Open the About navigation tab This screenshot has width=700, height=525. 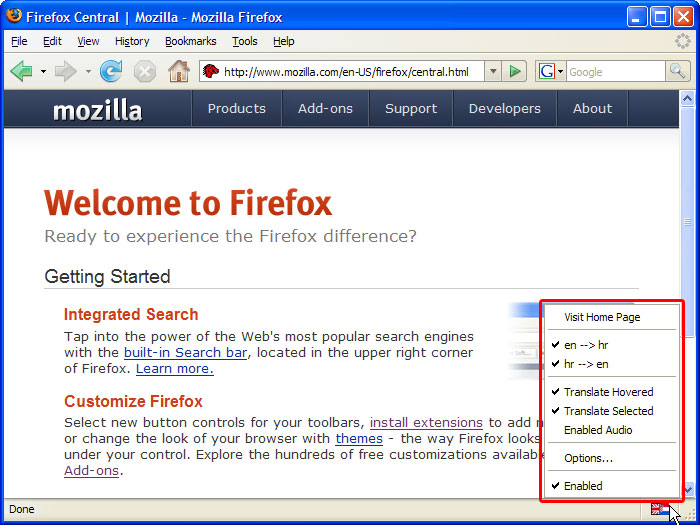click(x=592, y=108)
